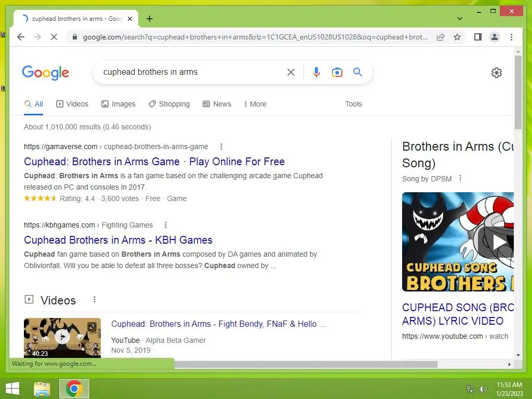This screenshot has width=532, height=399.
Task: Click the scroll up arrow
Action: pos(518,52)
